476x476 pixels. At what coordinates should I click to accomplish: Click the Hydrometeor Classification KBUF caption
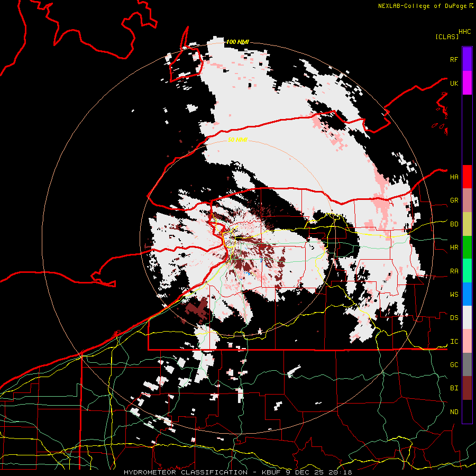click(237, 472)
